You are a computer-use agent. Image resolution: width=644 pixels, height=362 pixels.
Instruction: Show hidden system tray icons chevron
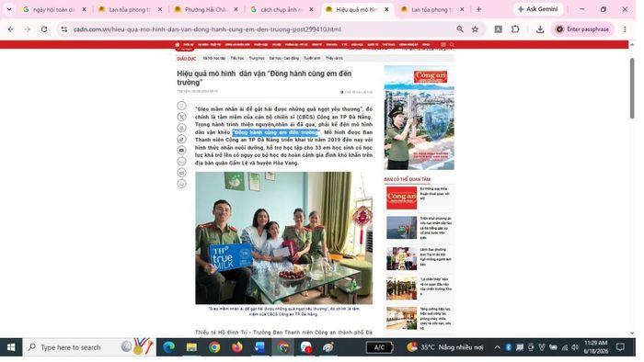(497, 347)
